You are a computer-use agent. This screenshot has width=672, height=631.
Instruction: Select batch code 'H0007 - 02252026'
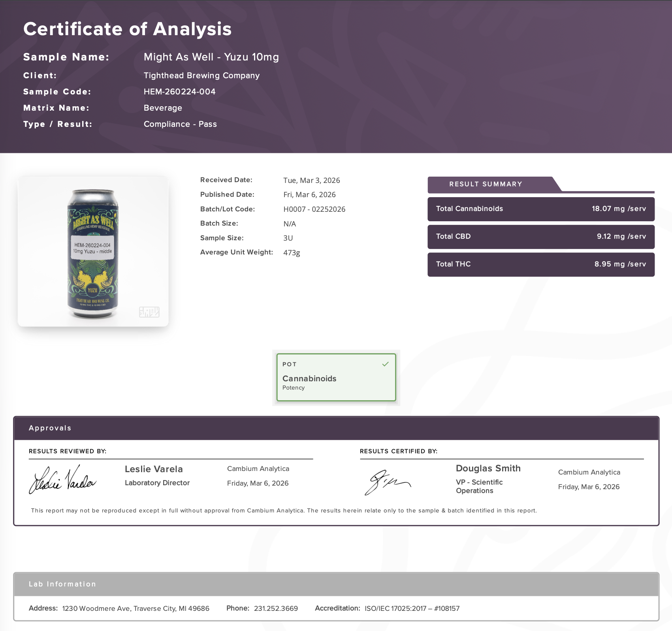pos(314,209)
